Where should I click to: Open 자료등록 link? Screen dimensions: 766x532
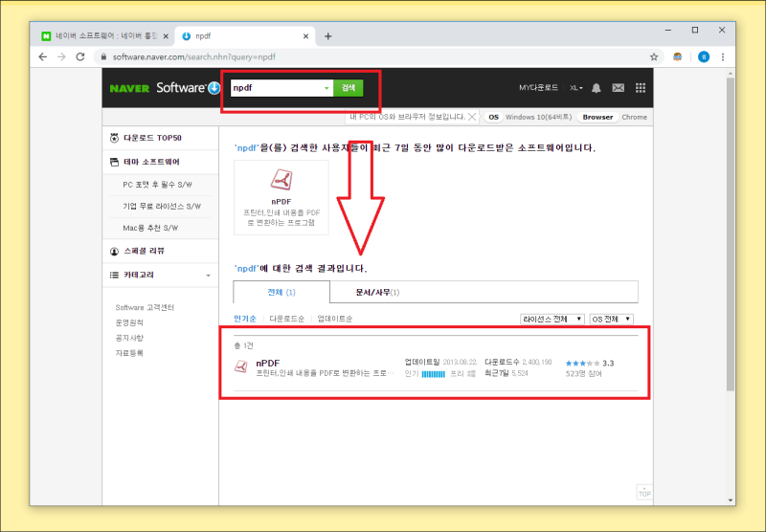(x=129, y=353)
